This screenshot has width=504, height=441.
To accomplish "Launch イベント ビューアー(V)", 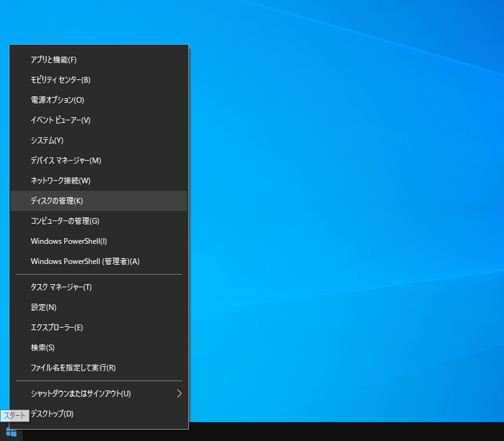I will pos(99,120).
